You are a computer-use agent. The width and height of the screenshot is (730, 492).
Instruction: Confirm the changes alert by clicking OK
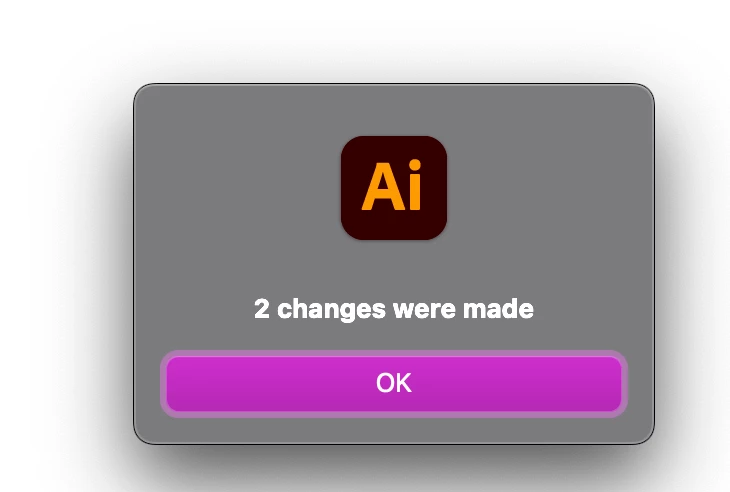point(394,384)
